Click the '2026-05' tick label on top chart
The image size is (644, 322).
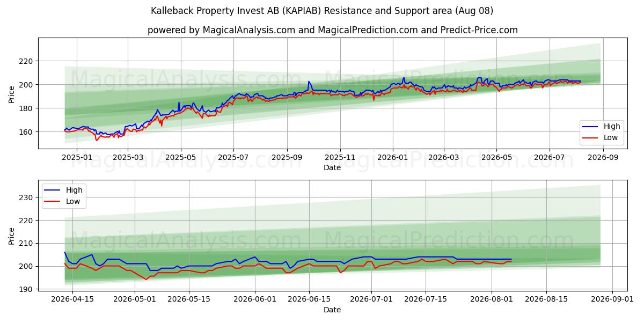496,158
